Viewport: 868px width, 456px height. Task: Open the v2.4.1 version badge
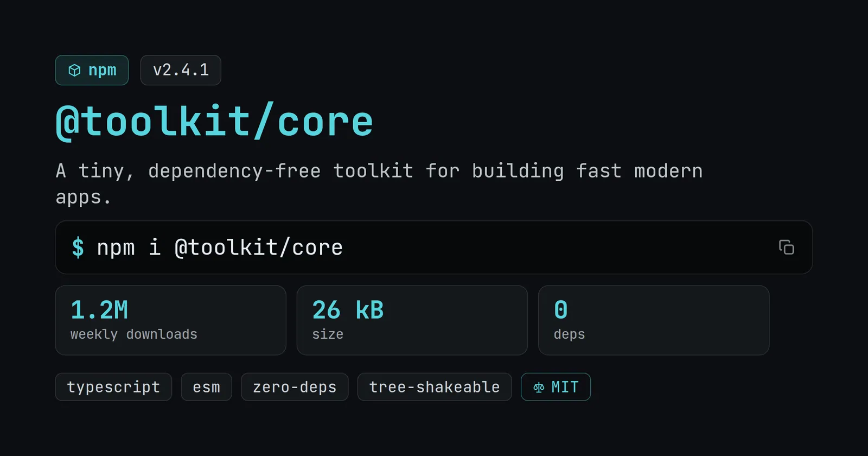pyautogui.click(x=181, y=70)
